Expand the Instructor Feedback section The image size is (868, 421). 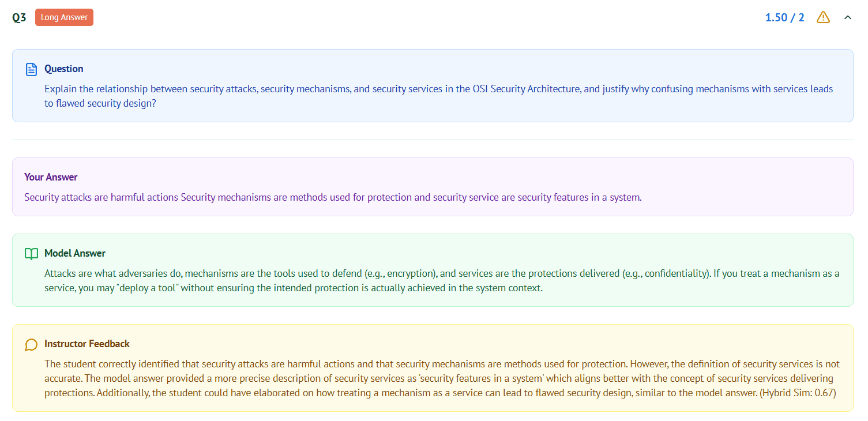[x=87, y=344]
